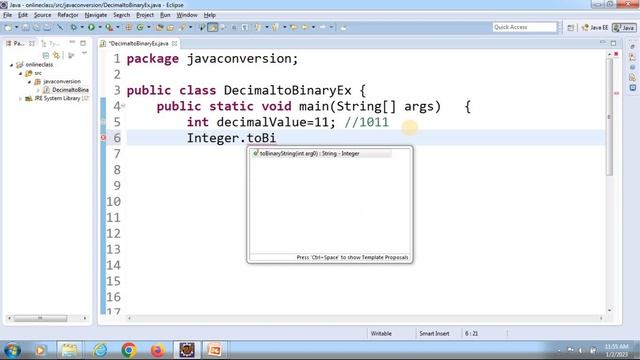Click the Save toolbar icon
Screen dimensions: 640x360
pyautogui.click(x=25, y=27)
